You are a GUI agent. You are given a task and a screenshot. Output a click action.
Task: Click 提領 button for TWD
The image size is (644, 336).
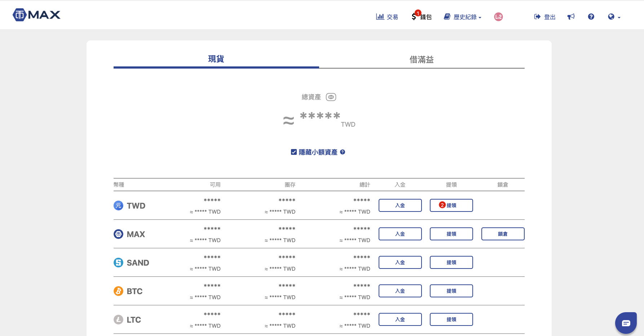[451, 205]
